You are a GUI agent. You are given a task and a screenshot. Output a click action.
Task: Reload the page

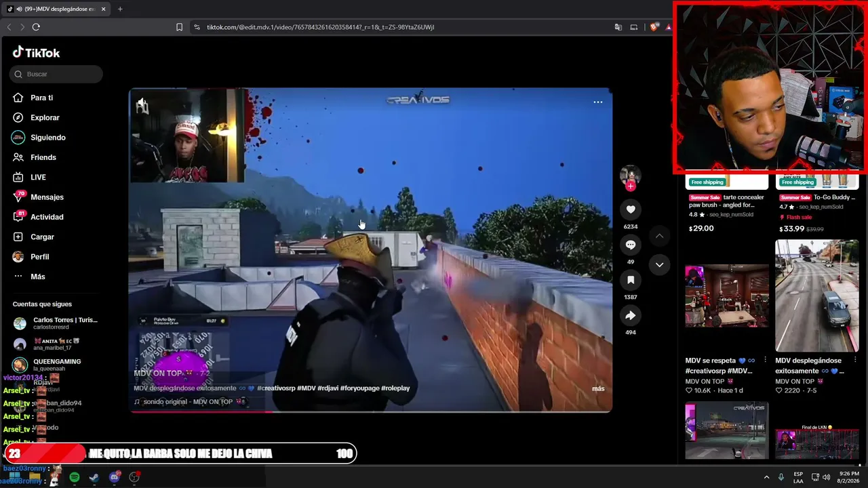(x=36, y=27)
